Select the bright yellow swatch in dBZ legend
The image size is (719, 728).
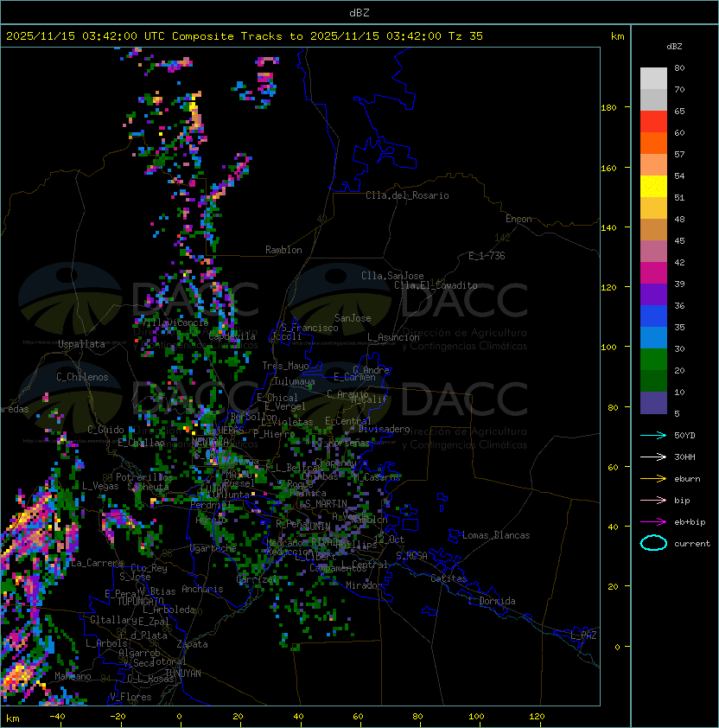653,187
